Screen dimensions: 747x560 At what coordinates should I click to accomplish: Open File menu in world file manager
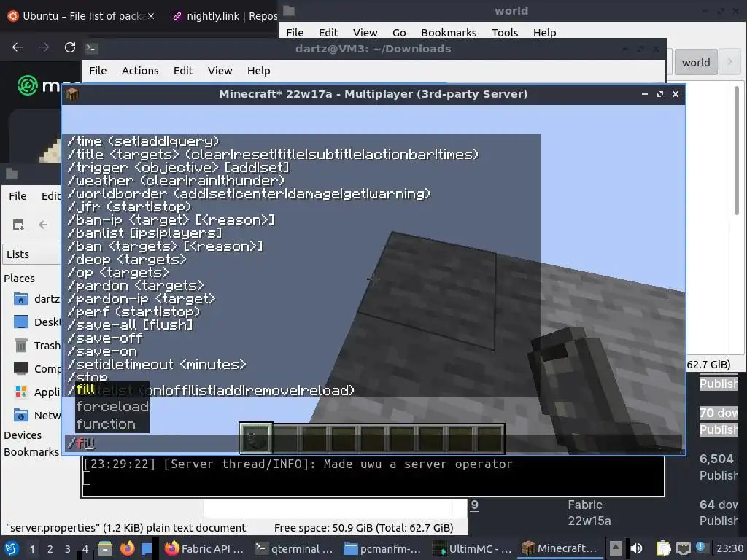295,32
